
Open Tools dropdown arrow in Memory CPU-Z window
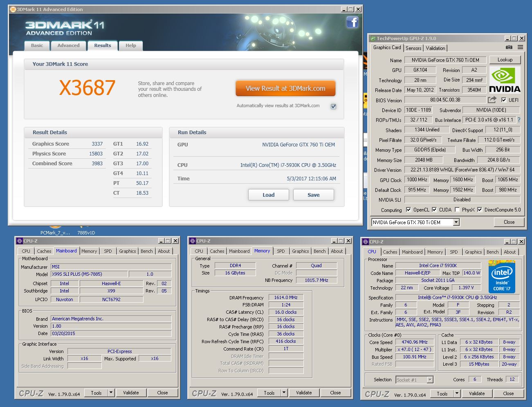tap(284, 393)
